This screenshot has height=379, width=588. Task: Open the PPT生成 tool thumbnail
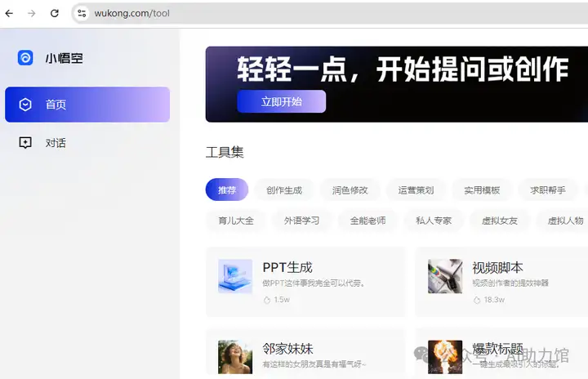coord(235,276)
